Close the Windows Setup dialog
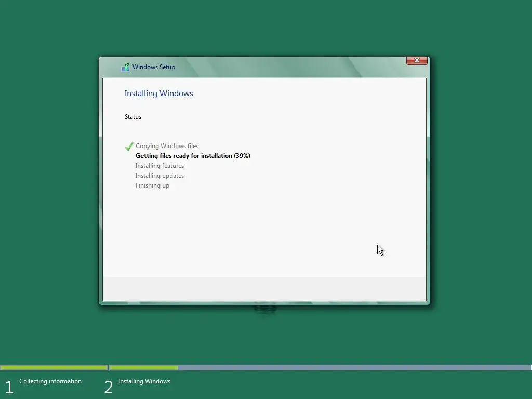The width and height of the screenshot is (532, 399). 417,60
